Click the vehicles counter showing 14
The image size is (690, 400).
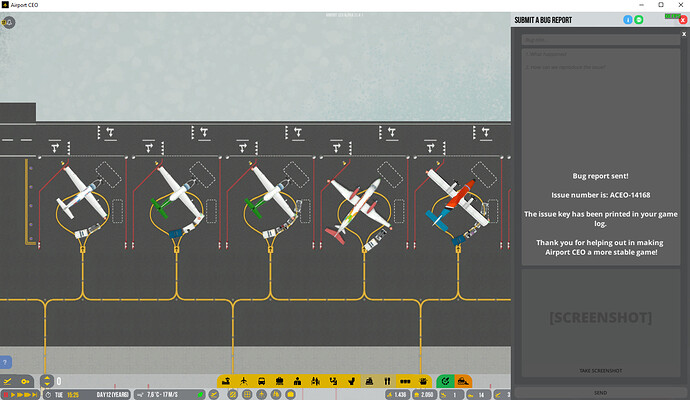[478, 395]
